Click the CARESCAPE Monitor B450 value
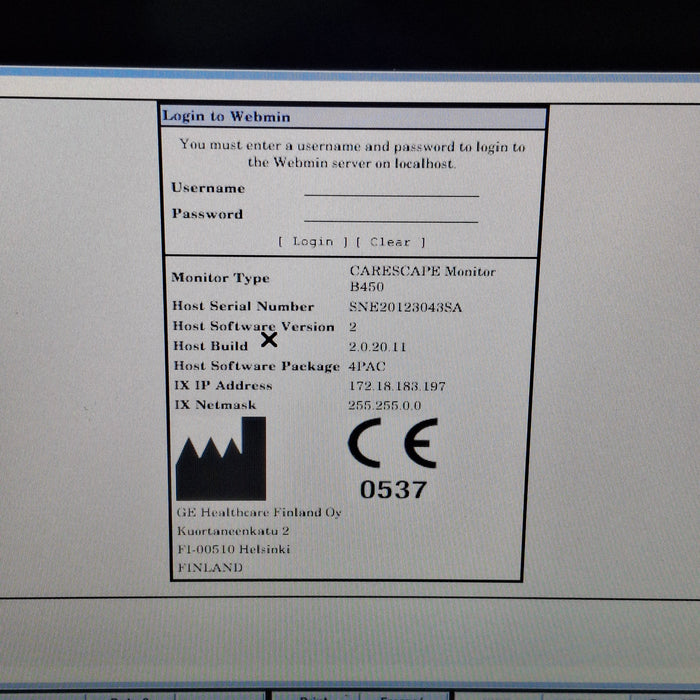 click(x=421, y=278)
